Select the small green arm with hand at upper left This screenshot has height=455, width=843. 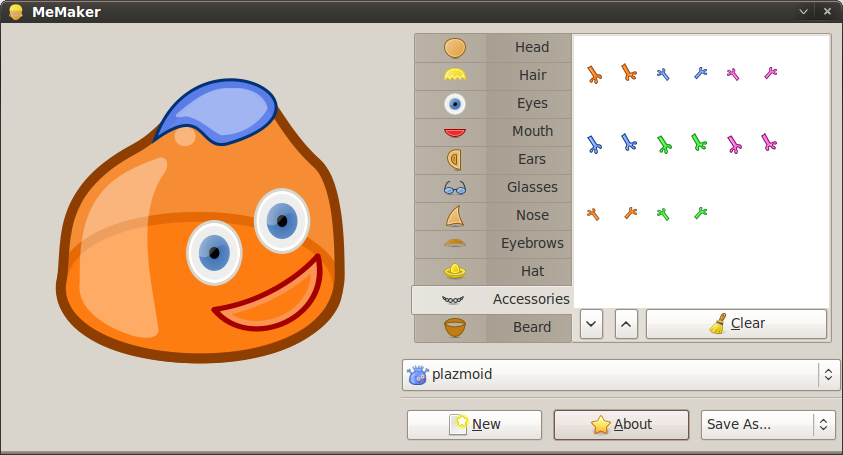click(x=663, y=214)
